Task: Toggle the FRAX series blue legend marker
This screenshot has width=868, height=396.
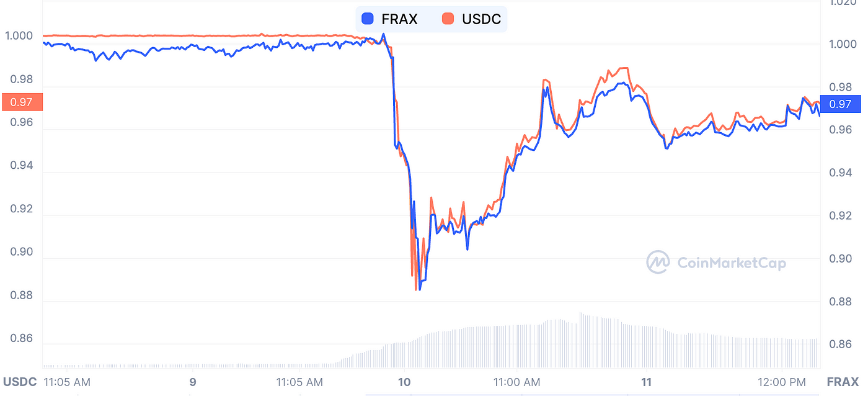Action: point(368,19)
